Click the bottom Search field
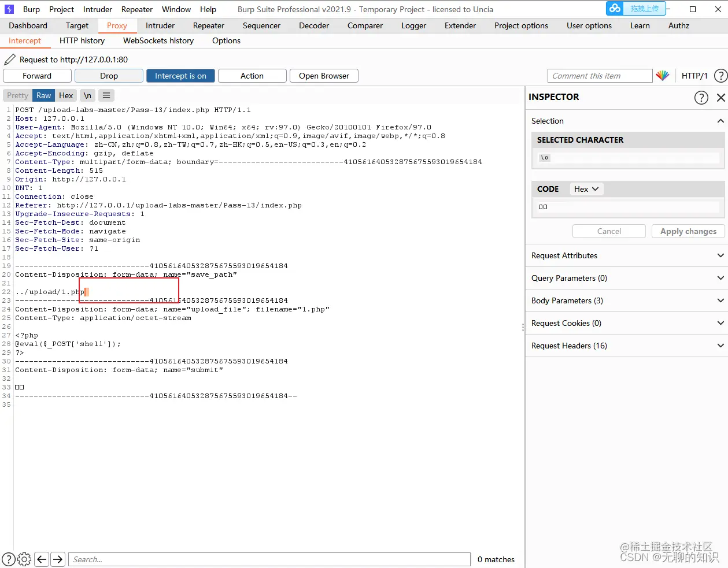This screenshot has width=728, height=568. pos(269,559)
